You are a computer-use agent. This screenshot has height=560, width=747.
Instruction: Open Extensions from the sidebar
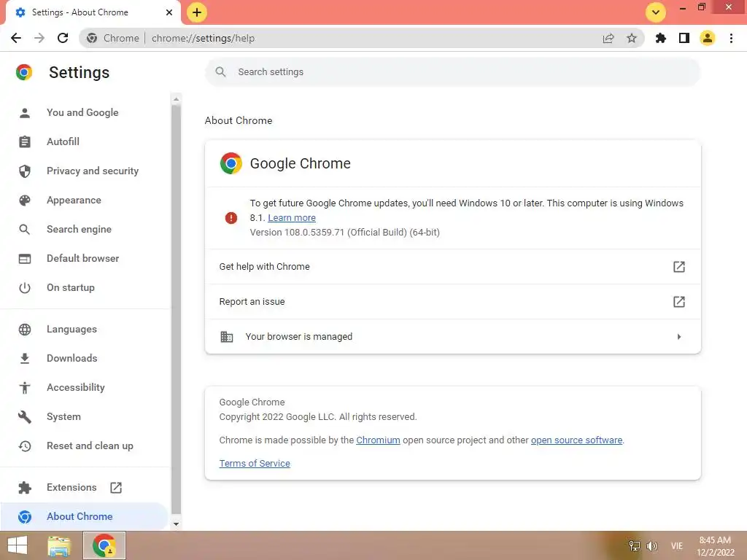(71, 488)
